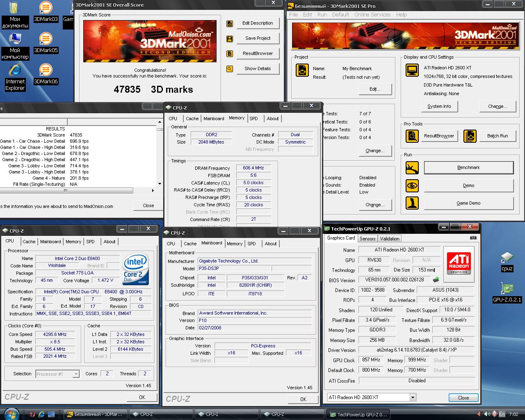
Task: Click the Pro Tools ResultBrowser magnifier icon
Action: click(x=412, y=136)
